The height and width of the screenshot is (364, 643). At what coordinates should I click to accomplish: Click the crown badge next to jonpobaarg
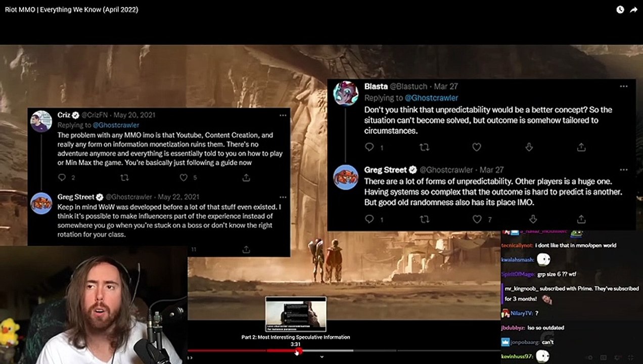coord(505,342)
